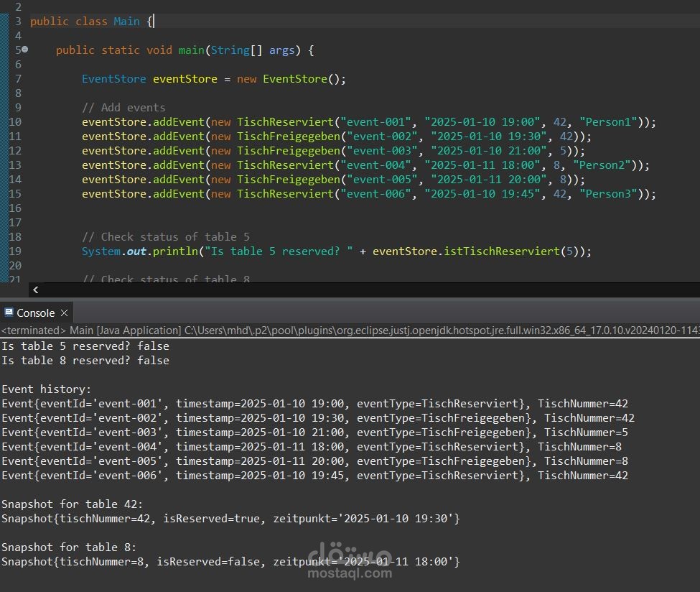Viewport: 700px width, 592px height.
Task: Click console event-003 history row
Action: pos(314,432)
